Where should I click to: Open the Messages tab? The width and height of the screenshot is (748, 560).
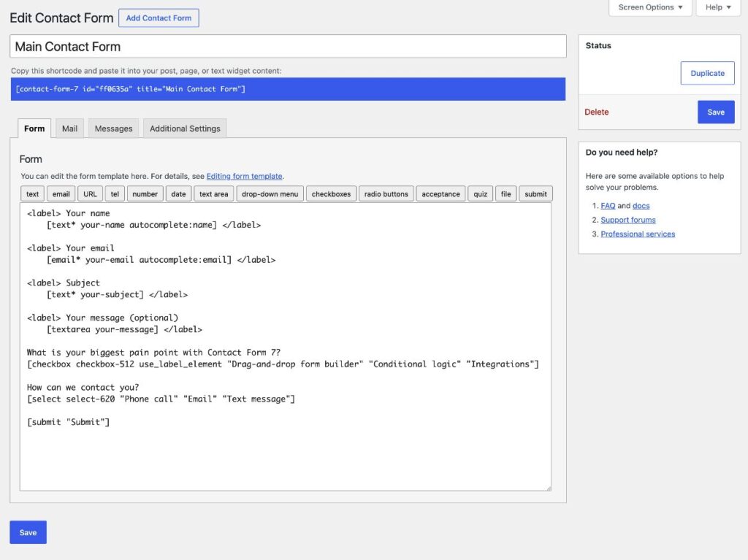(x=113, y=129)
